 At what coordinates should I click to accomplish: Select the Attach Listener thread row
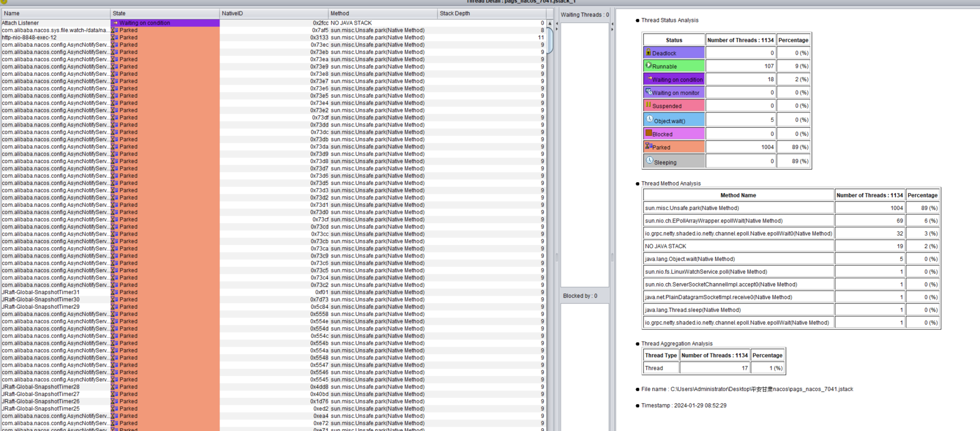pos(273,23)
